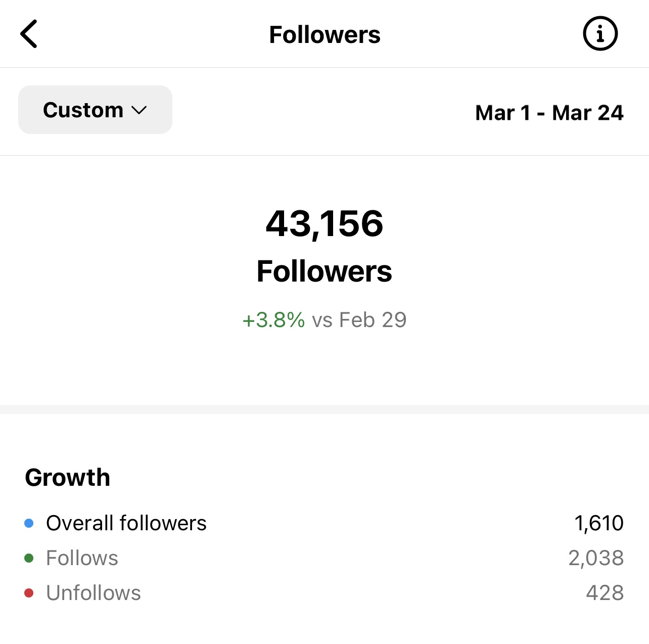This screenshot has height=644, width=649.
Task: Tap the chevron next to Custom
Action: pos(138,110)
